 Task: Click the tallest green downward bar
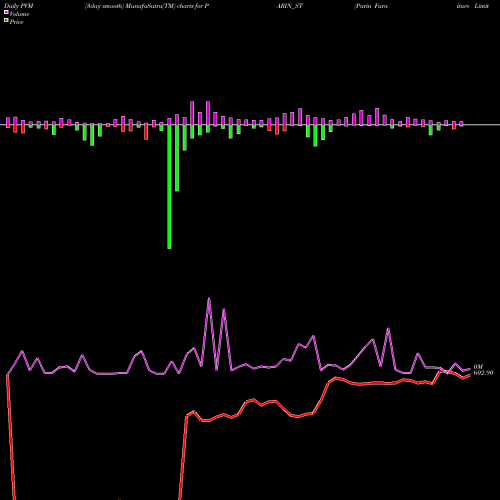tap(169, 187)
